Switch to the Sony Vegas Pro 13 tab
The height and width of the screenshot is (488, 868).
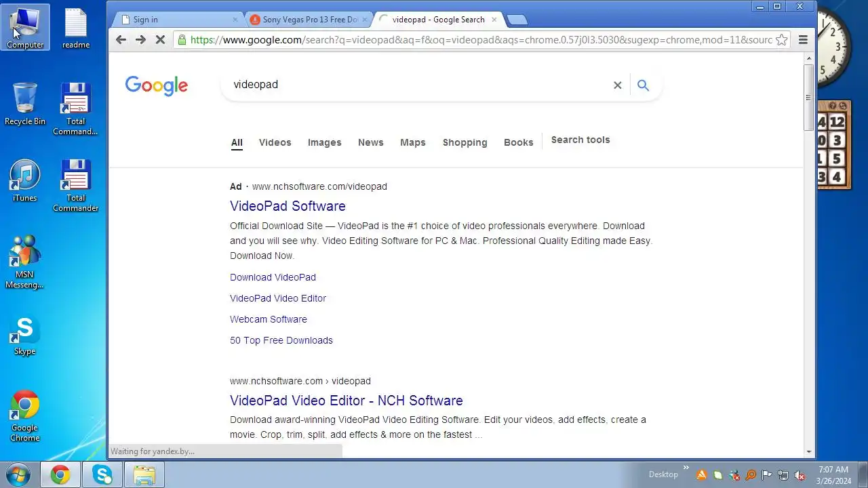pos(309,20)
